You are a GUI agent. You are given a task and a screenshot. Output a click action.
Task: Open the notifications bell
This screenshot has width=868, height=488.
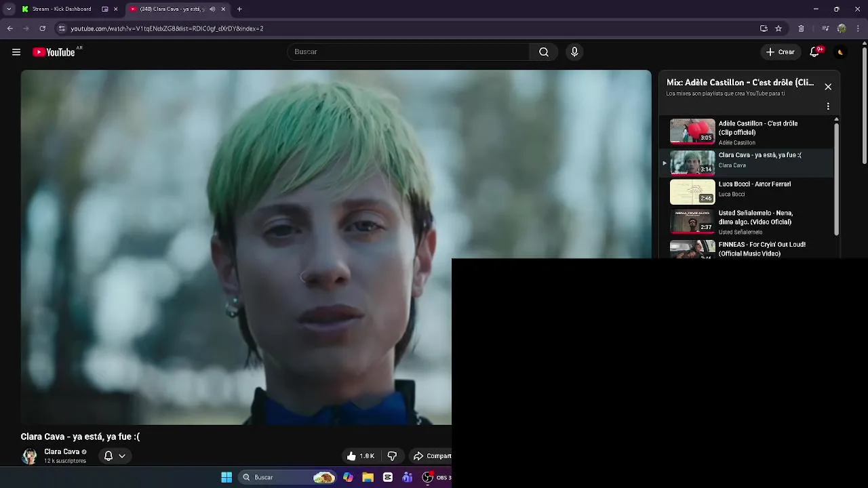(x=815, y=52)
